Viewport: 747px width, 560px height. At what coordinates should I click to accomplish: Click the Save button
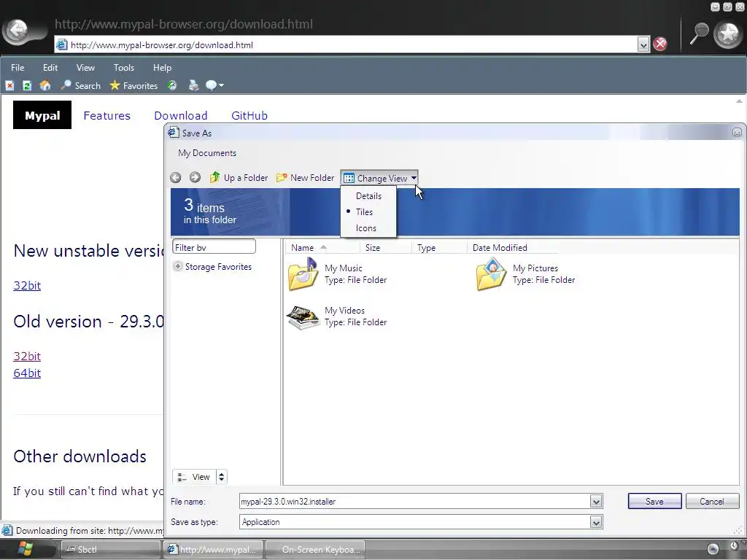654,502
